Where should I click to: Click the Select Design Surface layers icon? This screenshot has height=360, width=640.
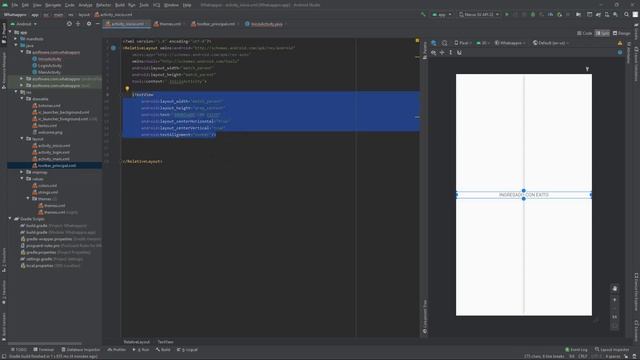pyautogui.click(x=434, y=43)
